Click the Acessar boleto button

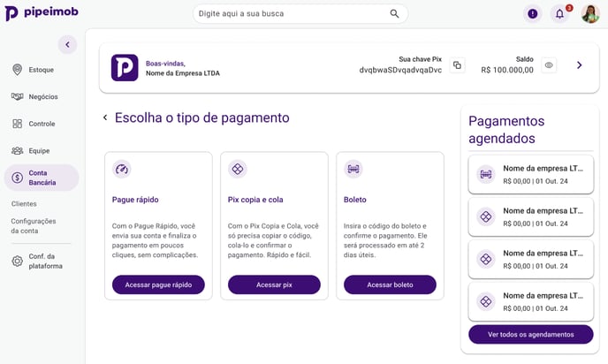pos(390,284)
